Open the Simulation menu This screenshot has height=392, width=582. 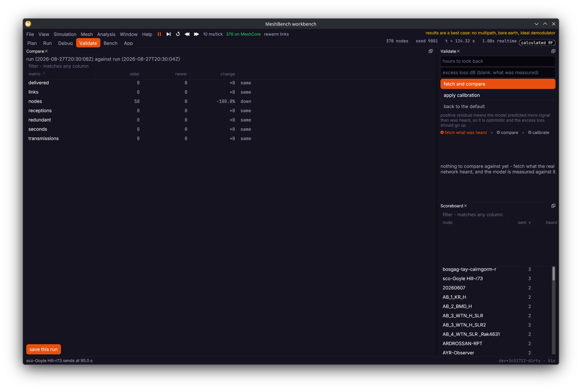[65, 34]
